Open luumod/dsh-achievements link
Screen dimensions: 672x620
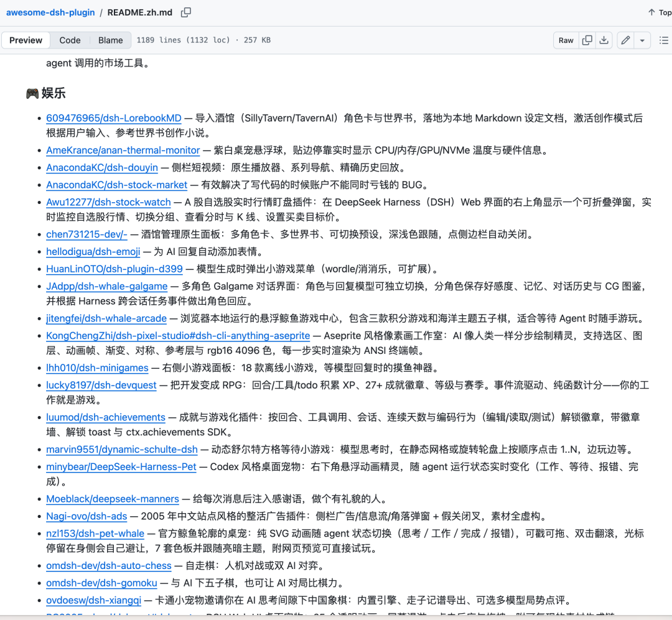[106, 417]
